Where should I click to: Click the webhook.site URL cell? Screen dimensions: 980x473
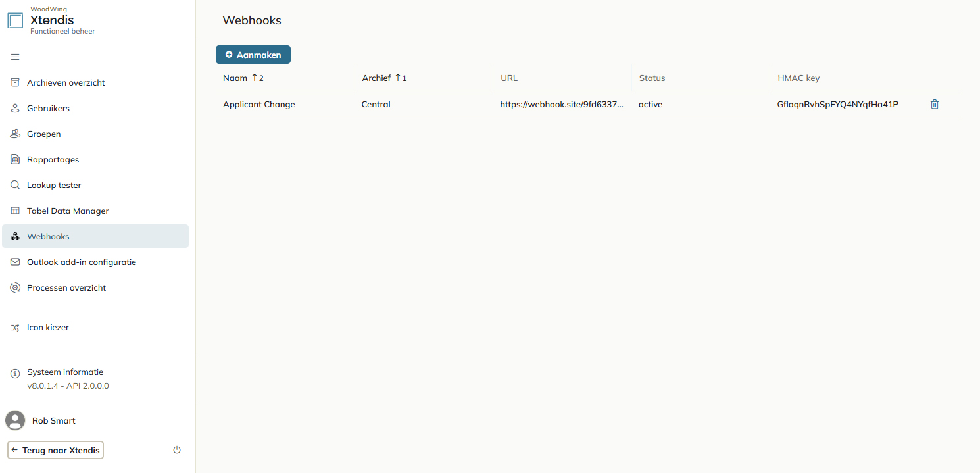[x=562, y=104]
